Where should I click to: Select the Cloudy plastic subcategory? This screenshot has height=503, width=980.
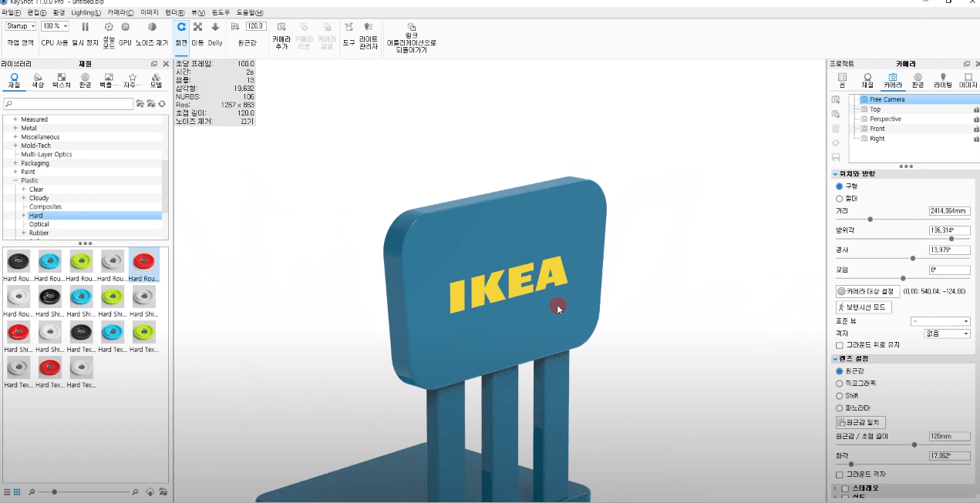(39, 198)
